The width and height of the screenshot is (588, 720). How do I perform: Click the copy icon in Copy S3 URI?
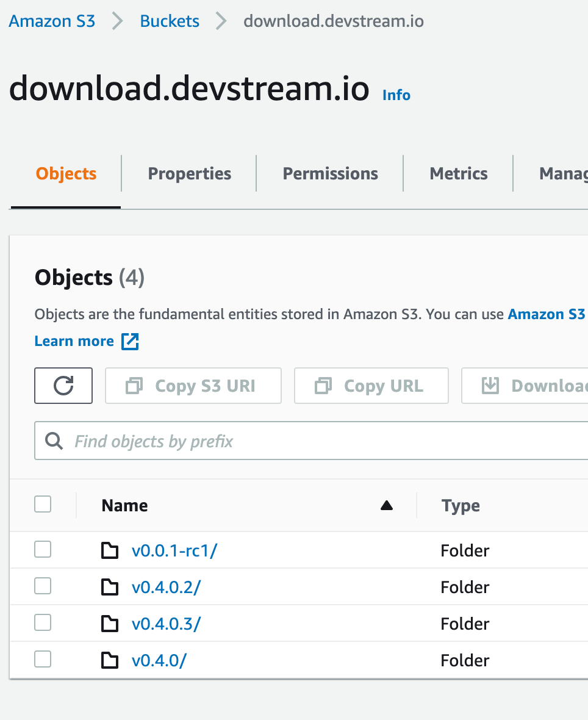point(134,386)
